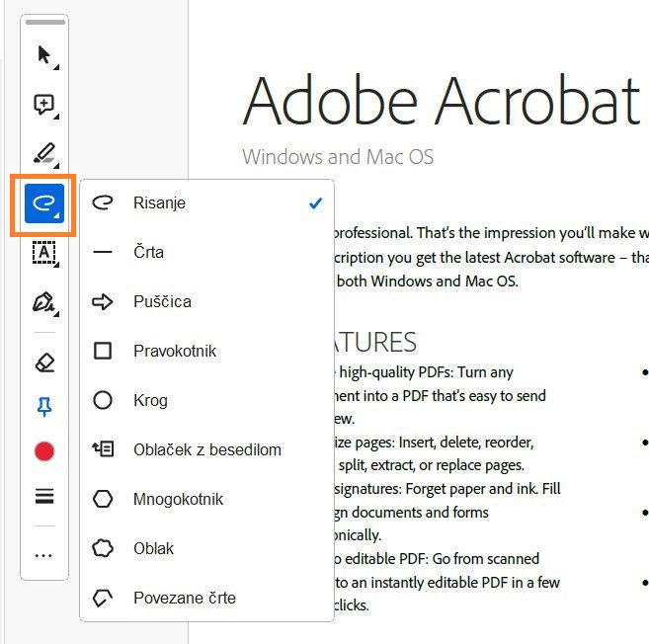Viewport: 649px width, 644px height.
Task: Expand the three-dots more tools menu
Action: [43, 555]
